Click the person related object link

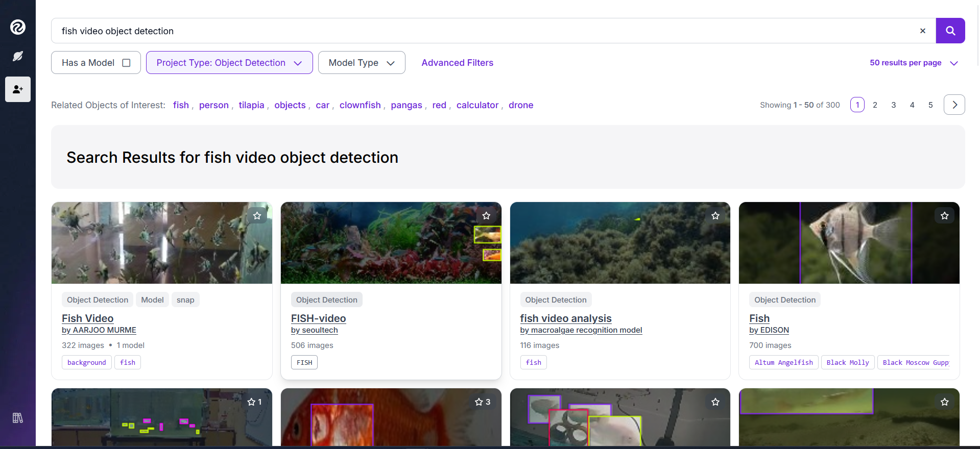point(214,105)
